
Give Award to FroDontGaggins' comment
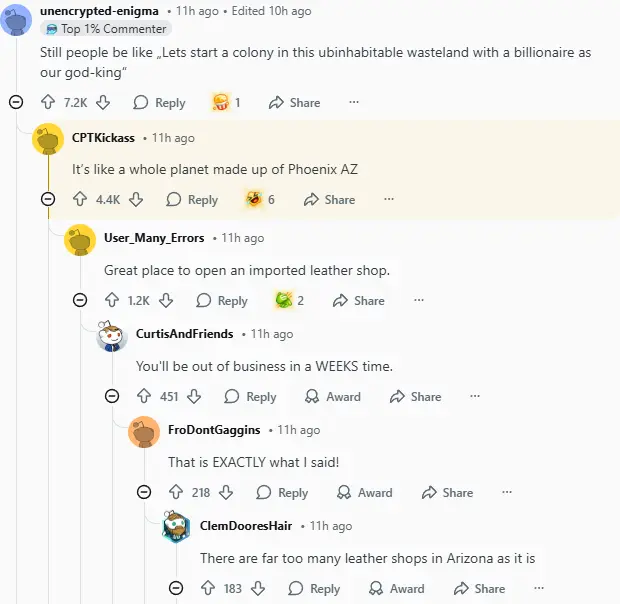tap(364, 492)
